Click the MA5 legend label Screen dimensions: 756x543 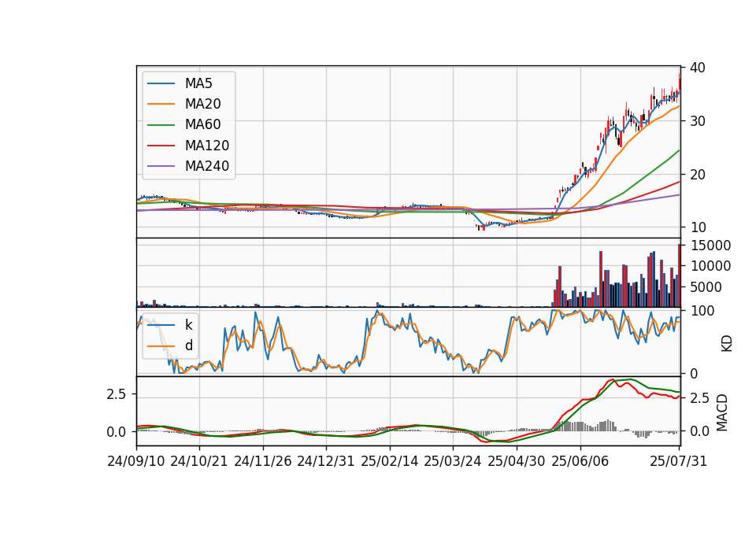point(198,83)
